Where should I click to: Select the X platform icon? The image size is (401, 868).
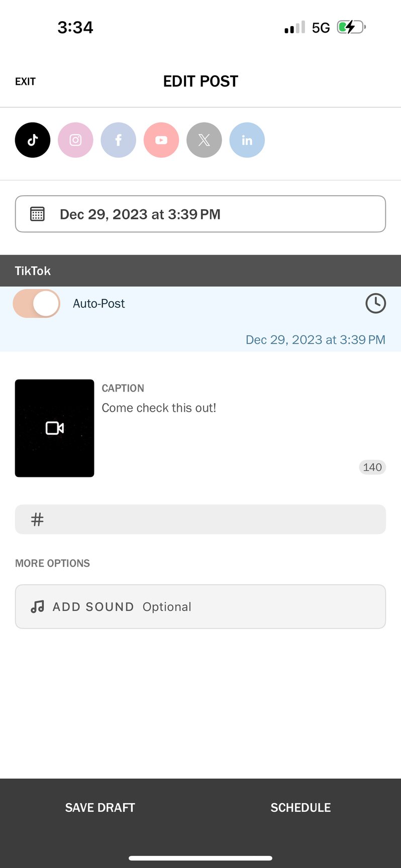[204, 140]
